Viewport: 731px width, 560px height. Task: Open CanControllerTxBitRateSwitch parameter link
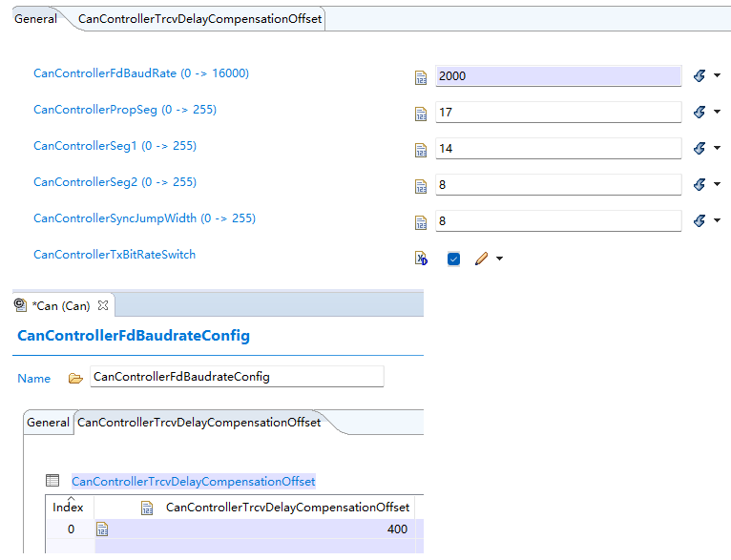pyautogui.click(x=115, y=255)
